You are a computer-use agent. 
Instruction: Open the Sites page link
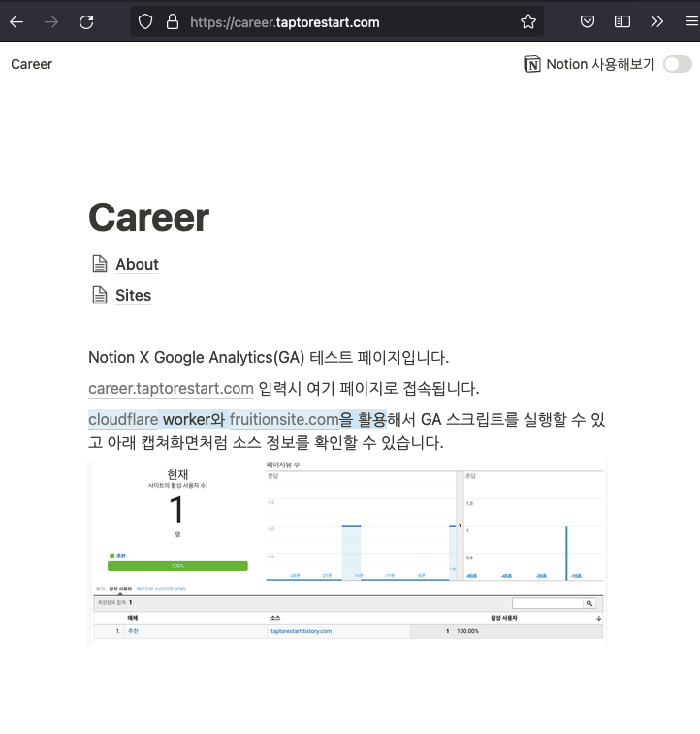[x=134, y=296]
